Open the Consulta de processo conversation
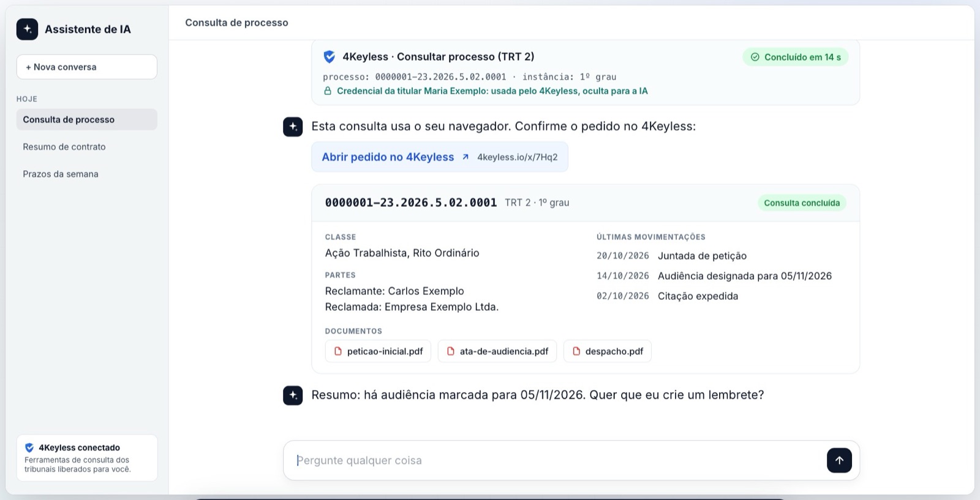980x500 pixels. (87, 119)
